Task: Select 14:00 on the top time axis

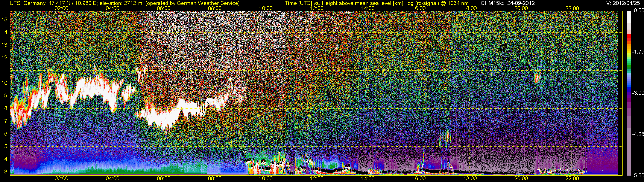Action: pos(368,8)
